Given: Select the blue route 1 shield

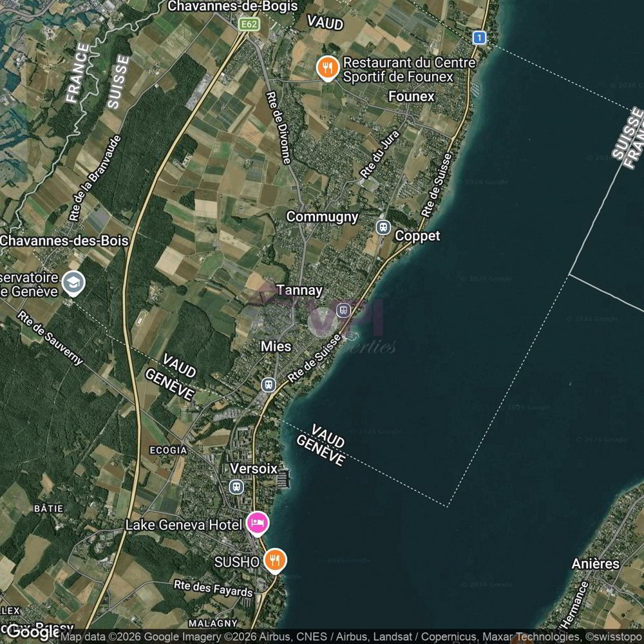Looking at the screenshot, I should 479,38.
